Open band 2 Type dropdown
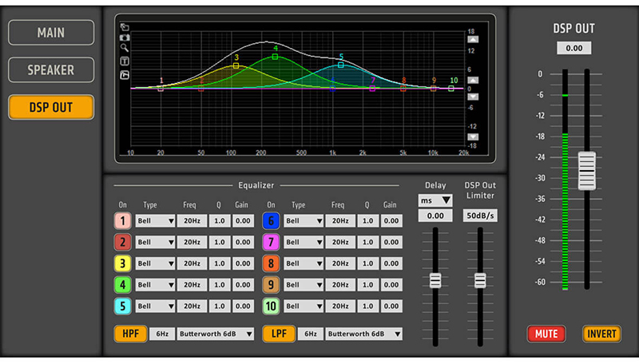Image resolution: width=639 pixels, height=364 pixels. [155, 242]
